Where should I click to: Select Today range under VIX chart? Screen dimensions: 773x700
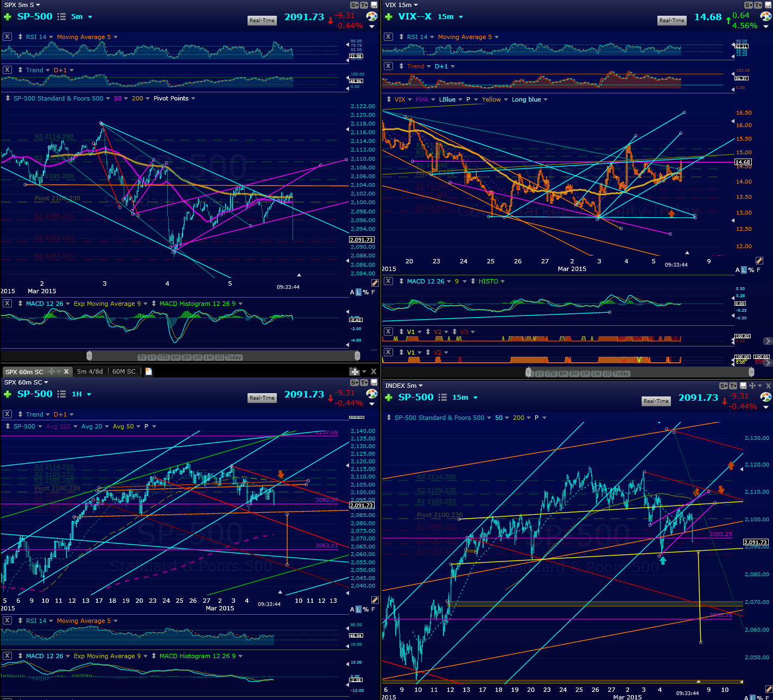(x=622, y=374)
